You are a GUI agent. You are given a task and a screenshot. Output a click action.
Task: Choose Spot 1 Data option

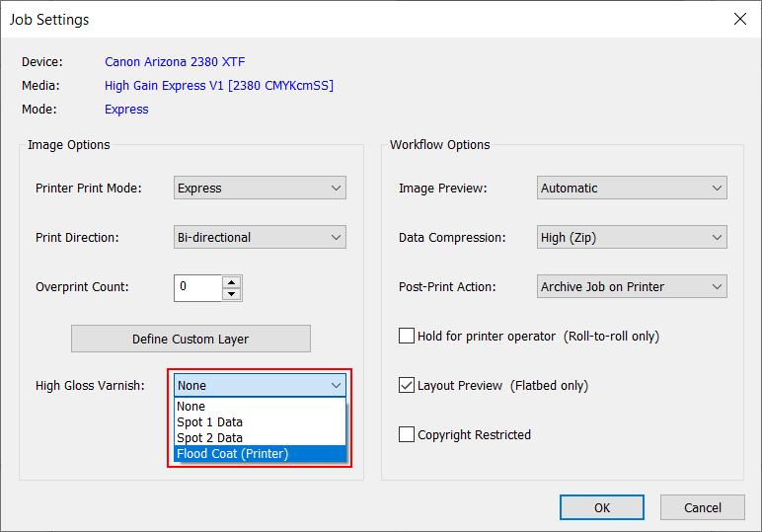pos(260,421)
